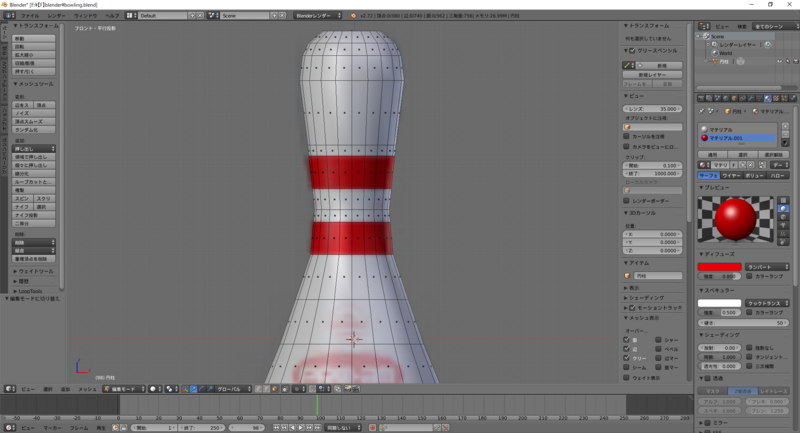Screen dimensions: 800x433
Task: Toggle 円柱 visibility eye in outliner
Action: tap(779, 61)
